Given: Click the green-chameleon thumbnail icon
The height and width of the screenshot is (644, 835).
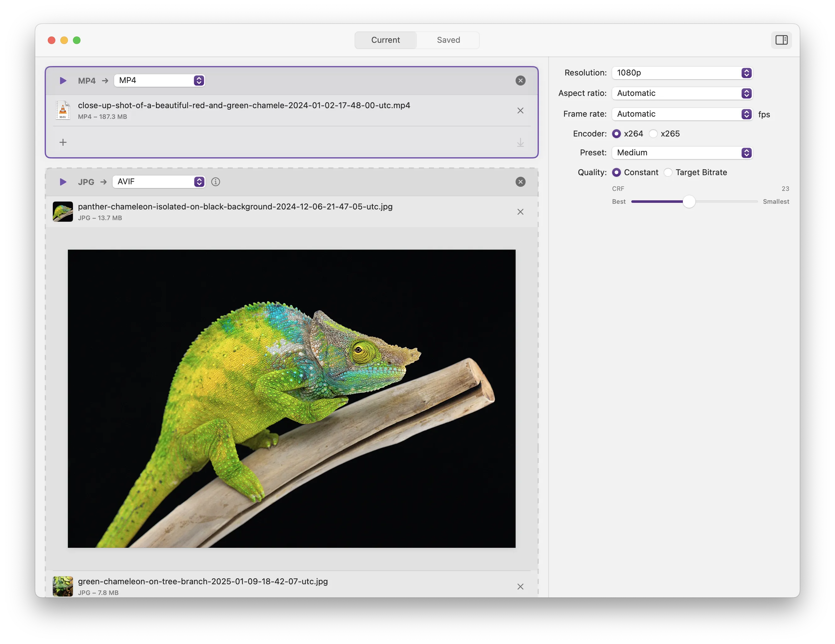Looking at the screenshot, I should click(63, 586).
